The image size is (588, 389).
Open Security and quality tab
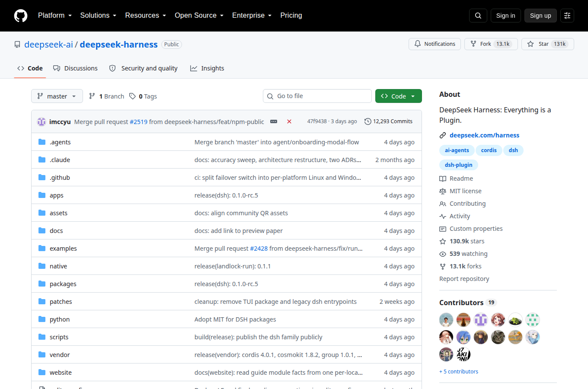click(x=143, y=68)
